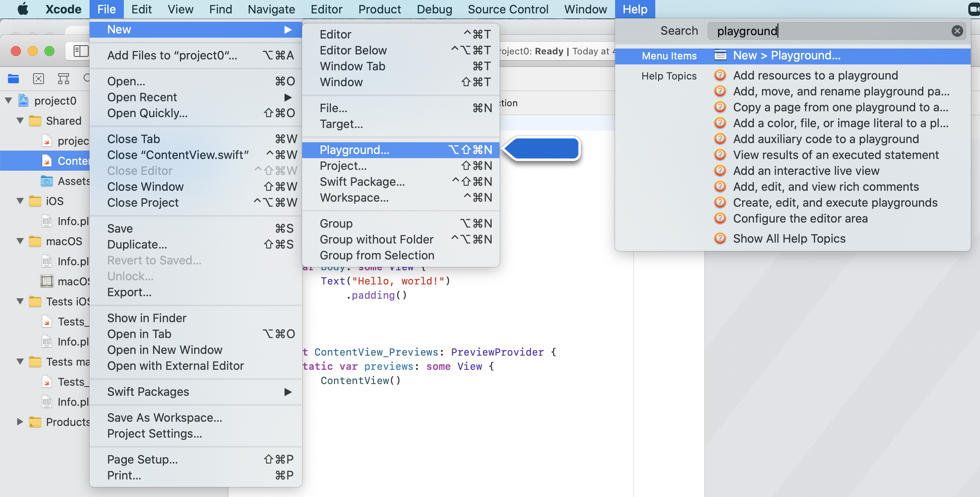Open Show All Help Topics
Image resolution: width=980 pixels, height=497 pixels.
[789, 238]
